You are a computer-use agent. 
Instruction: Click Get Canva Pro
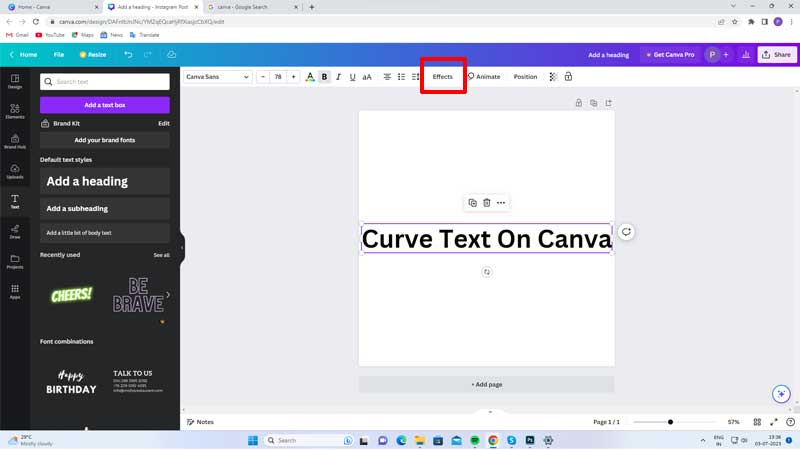670,55
